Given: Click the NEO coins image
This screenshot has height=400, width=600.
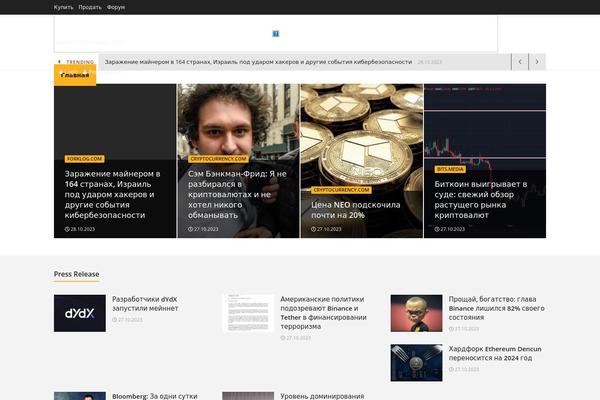Looking at the screenshot, I should click(x=362, y=134).
